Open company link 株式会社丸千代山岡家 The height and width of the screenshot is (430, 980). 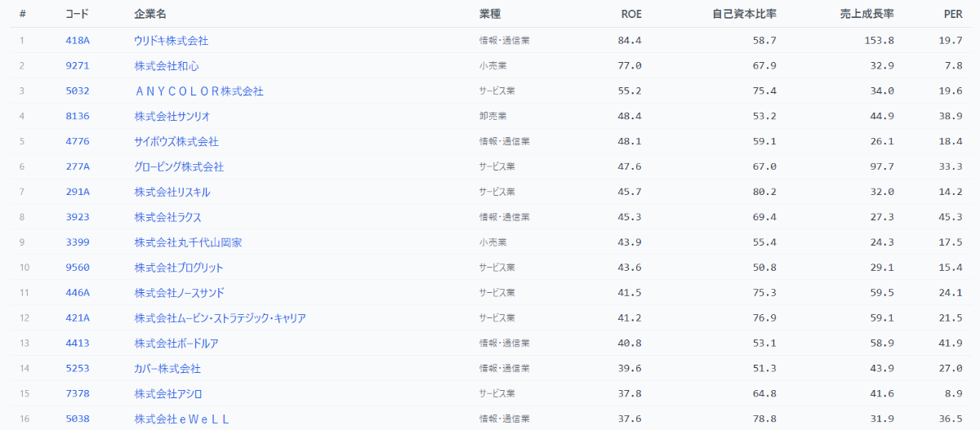coord(188,242)
